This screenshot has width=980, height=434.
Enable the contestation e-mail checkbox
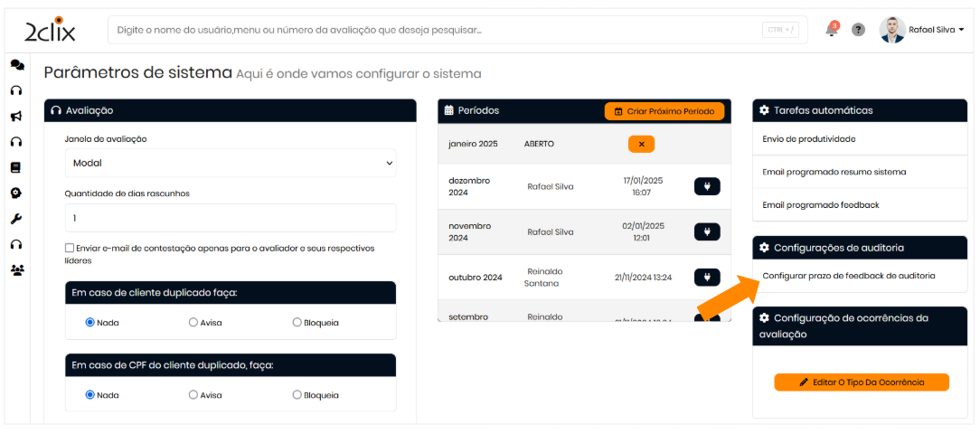click(70, 249)
